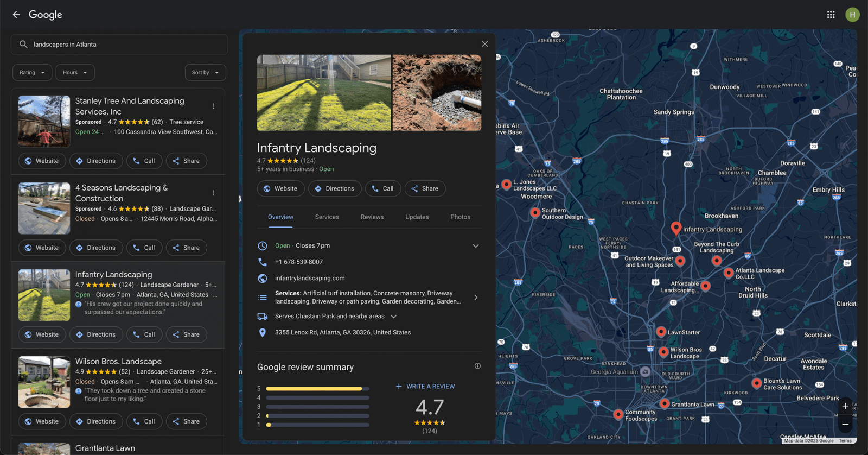Switch to the Services tab
This screenshot has width=868, height=455.
(x=327, y=217)
